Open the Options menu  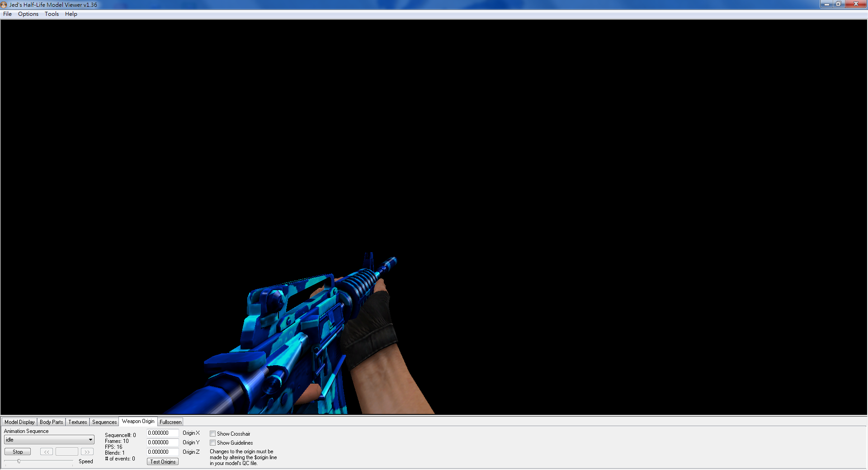28,14
